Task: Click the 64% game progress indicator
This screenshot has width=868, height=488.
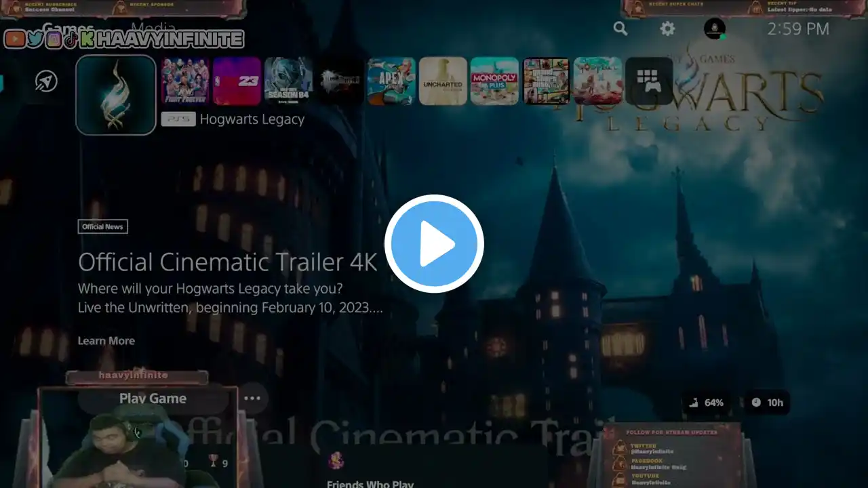Action: point(706,403)
